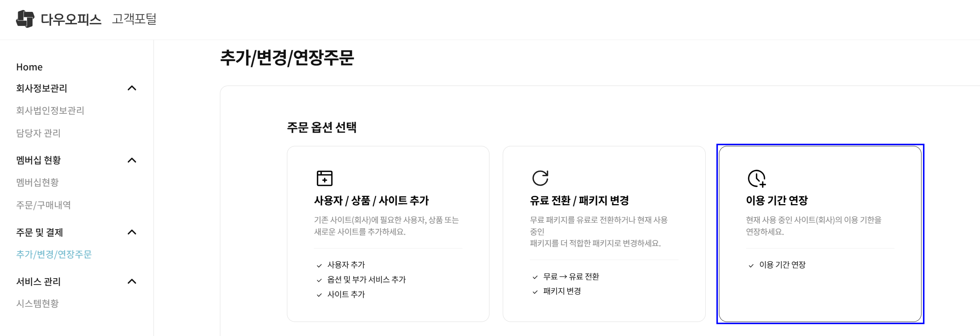Click the refresh icon for 유료 전환
980x336 pixels.
click(540, 178)
